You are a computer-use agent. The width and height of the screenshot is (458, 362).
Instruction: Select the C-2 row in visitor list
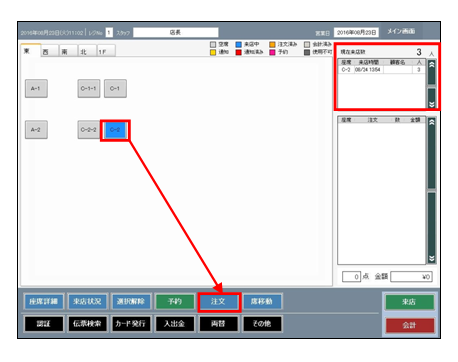[382, 70]
